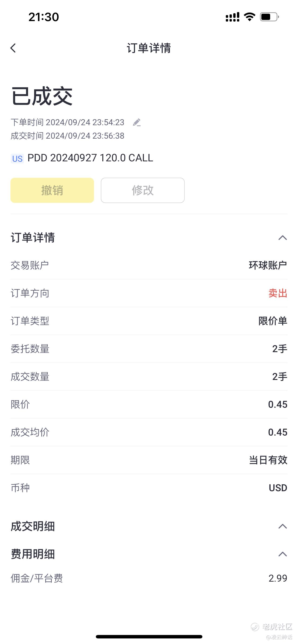Tap the 修改 button

coord(143,190)
